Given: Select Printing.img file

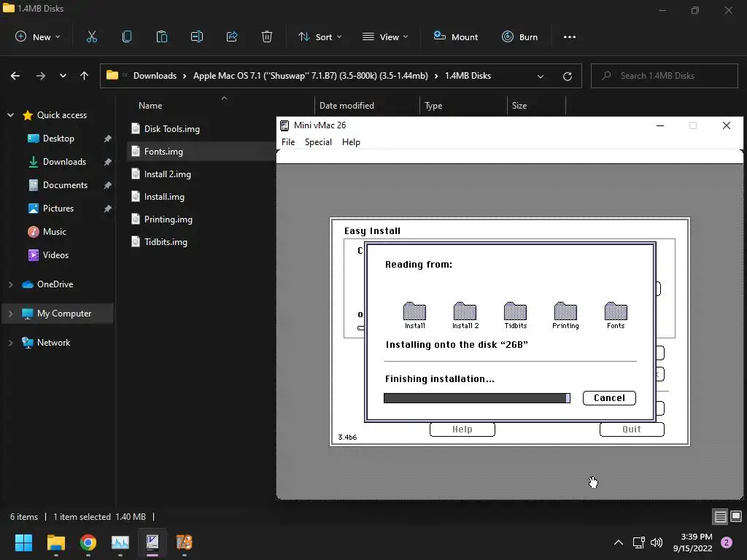Looking at the screenshot, I should coord(169,219).
